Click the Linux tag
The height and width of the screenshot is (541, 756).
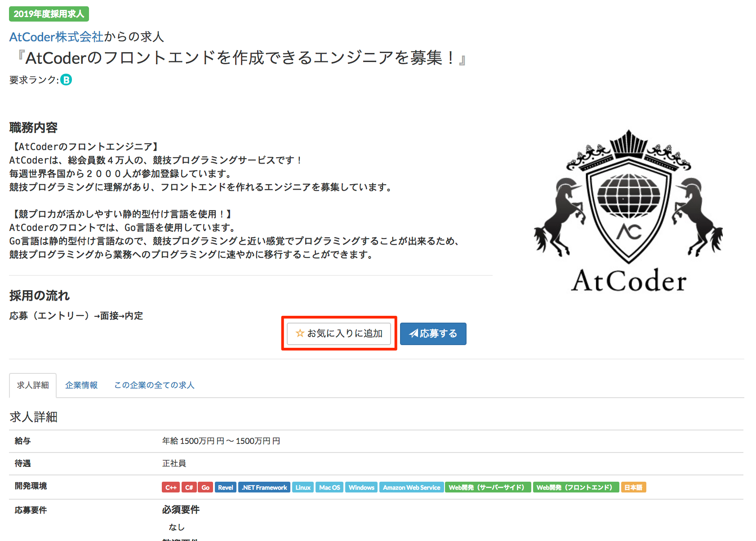tap(303, 488)
